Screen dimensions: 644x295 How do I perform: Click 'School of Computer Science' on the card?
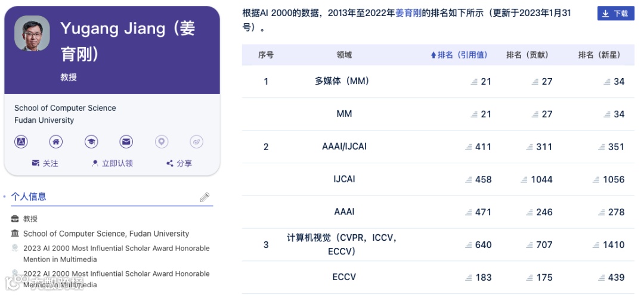(x=65, y=108)
